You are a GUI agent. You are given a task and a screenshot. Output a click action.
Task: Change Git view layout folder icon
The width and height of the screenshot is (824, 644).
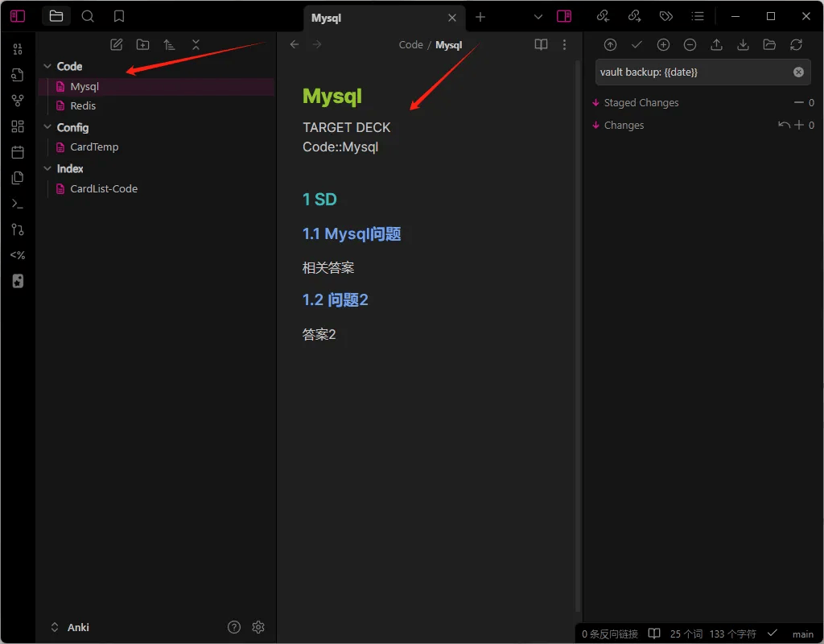click(x=769, y=45)
